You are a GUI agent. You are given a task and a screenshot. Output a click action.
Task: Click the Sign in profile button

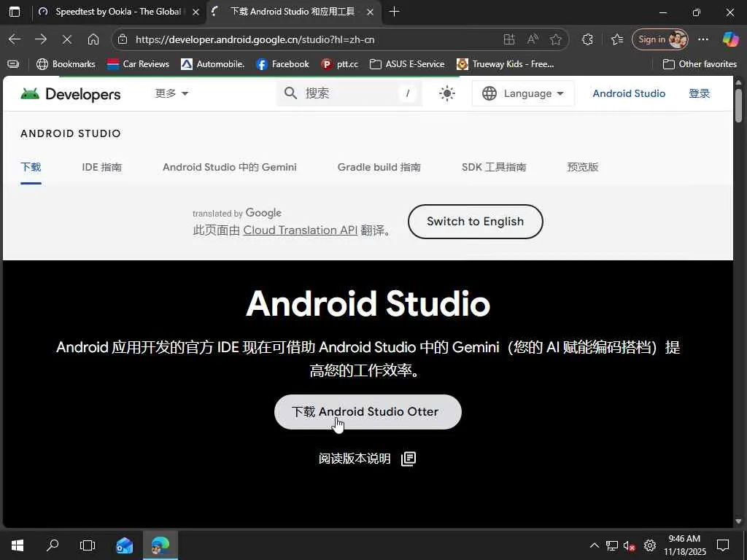point(660,39)
